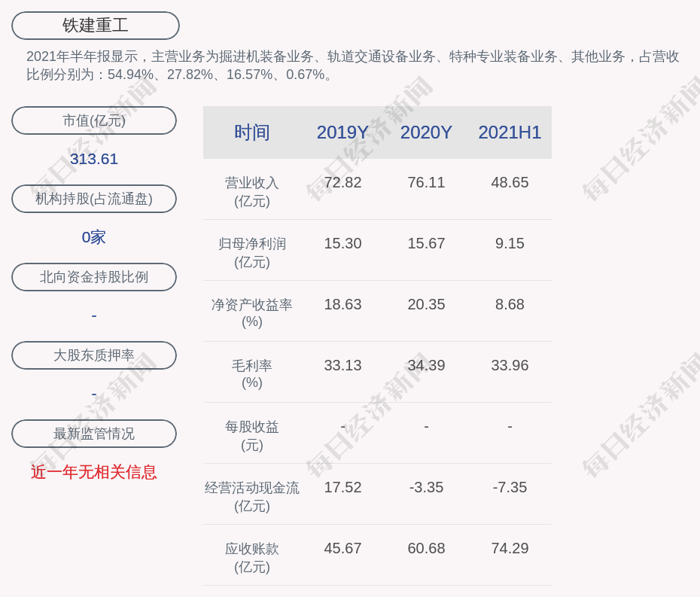700x597 pixels.
Task: Click the 2021H1 毛利率 value 33.96
Action: pos(510,365)
